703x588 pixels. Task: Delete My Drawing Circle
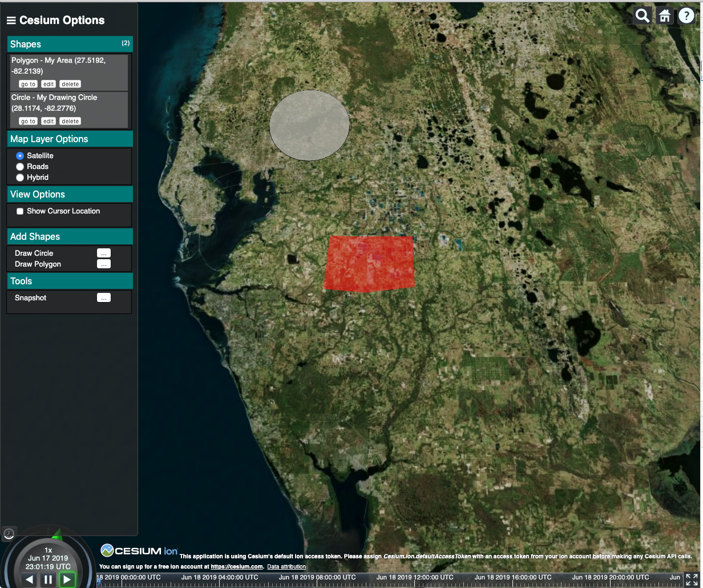[70, 121]
